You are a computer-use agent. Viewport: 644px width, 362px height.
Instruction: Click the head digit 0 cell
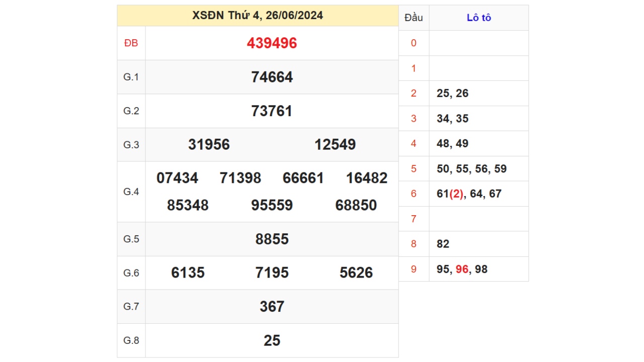[414, 43]
